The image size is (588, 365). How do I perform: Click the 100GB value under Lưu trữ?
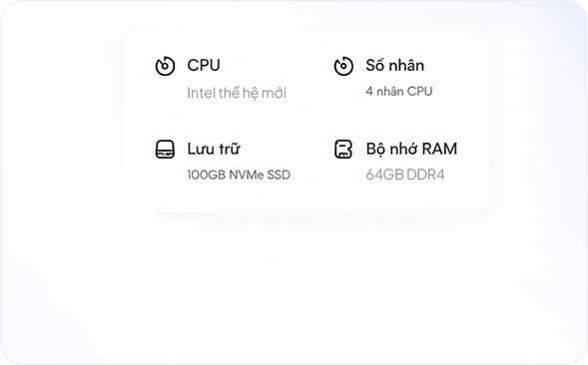click(207, 175)
